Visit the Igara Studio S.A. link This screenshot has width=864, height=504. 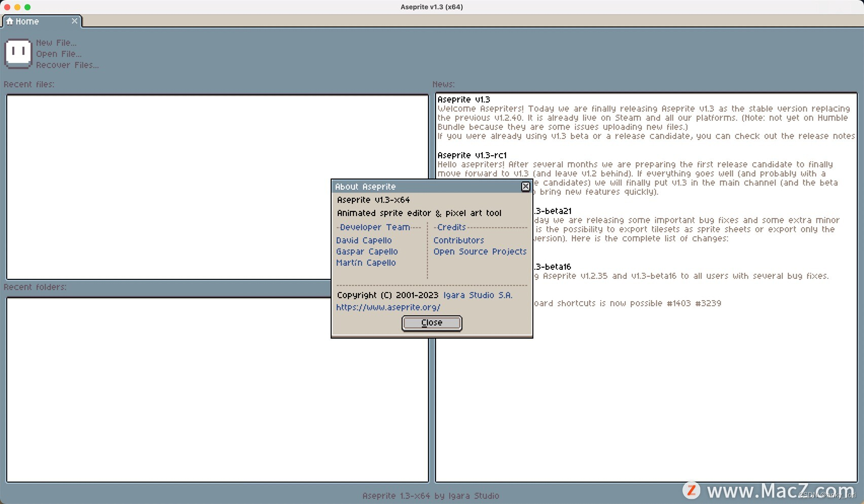pos(478,295)
